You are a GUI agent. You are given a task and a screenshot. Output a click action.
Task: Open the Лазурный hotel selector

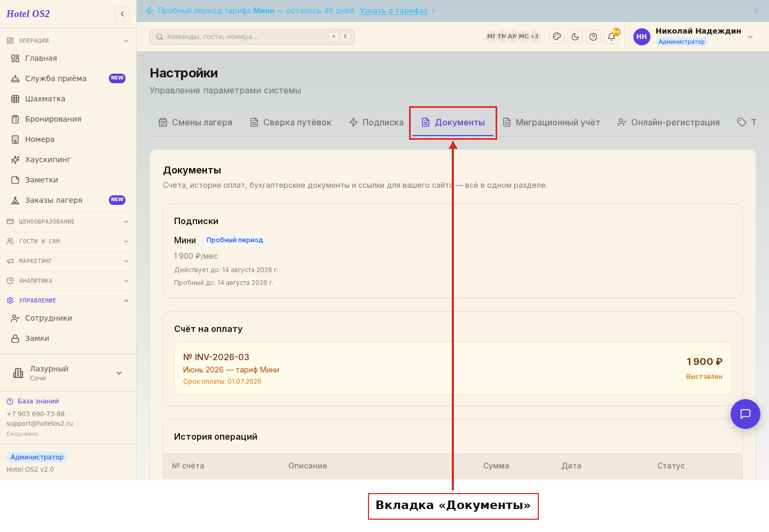click(68, 373)
